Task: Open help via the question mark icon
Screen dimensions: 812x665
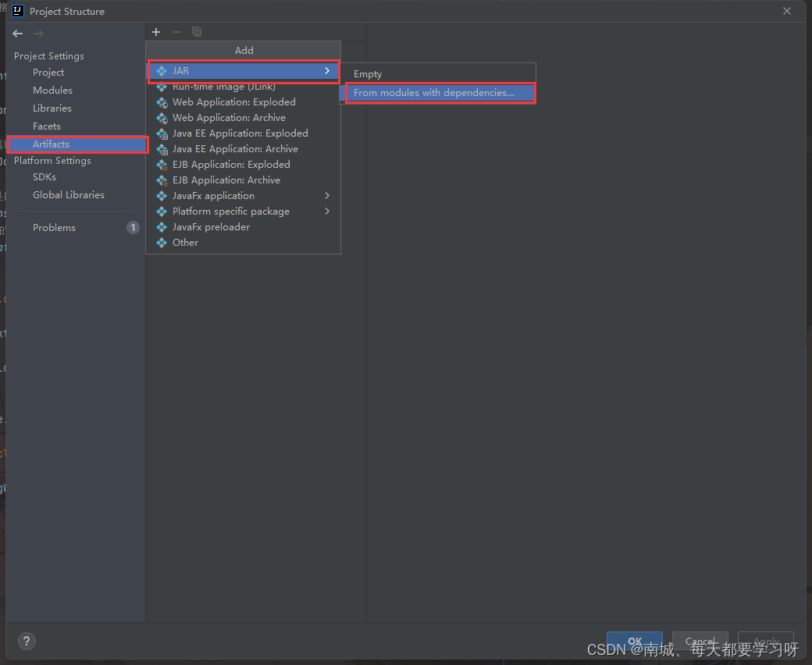Action: pyautogui.click(x=26, y=641)
